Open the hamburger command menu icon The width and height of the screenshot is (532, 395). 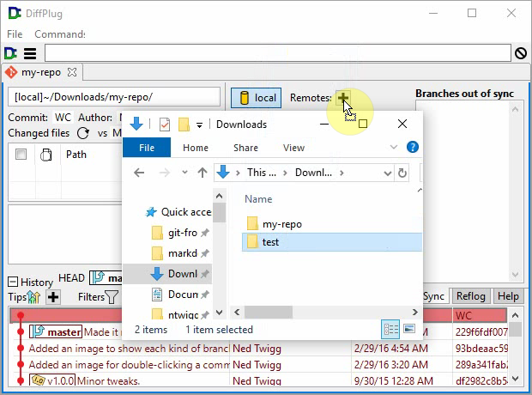point(30,53)
